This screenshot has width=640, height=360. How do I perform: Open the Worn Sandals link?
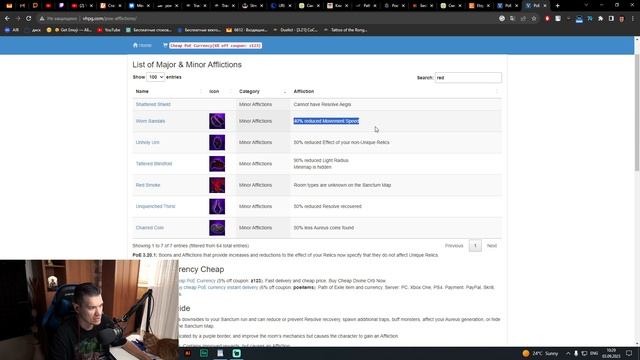150,121
